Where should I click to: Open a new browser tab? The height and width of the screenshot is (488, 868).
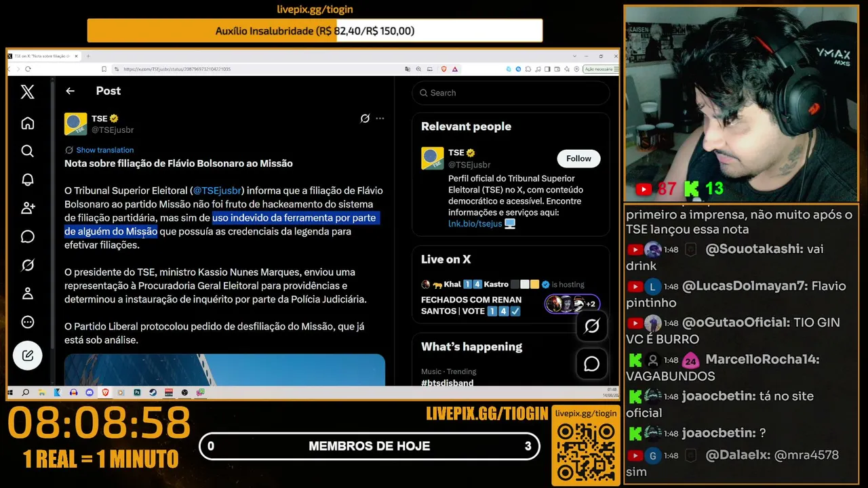[88, 56]
